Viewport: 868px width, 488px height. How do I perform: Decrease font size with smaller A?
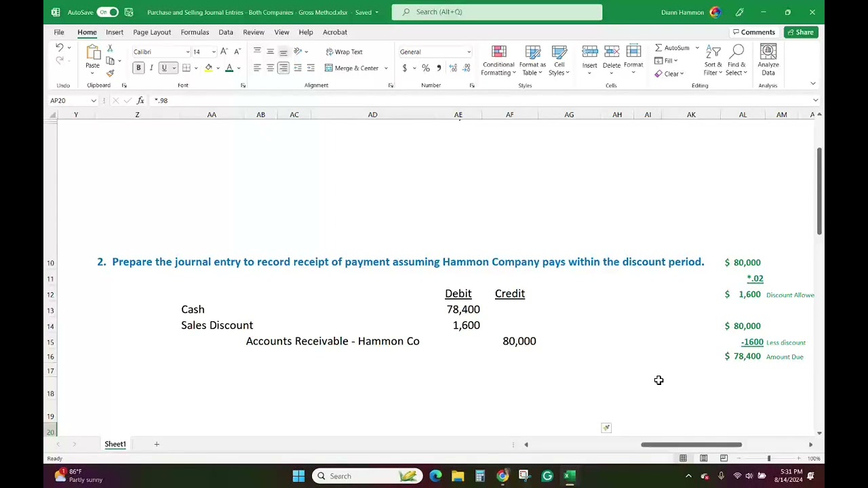click(x=237, y=52)
